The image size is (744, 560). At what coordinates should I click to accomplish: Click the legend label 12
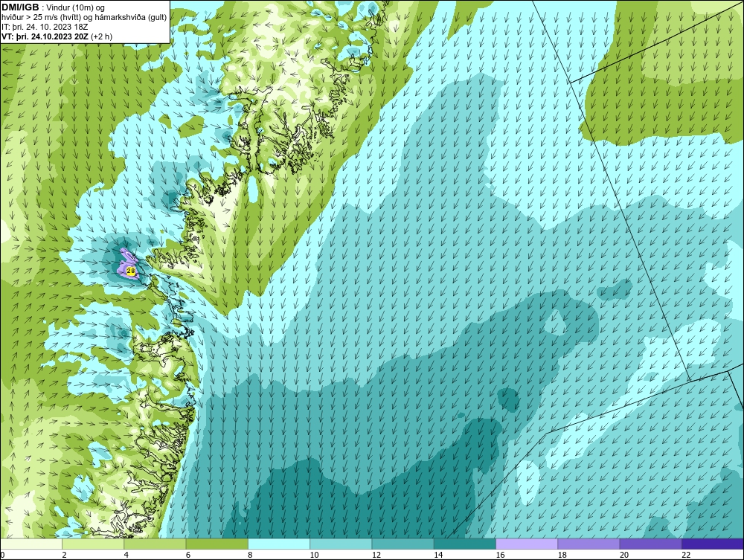point(376,555)
